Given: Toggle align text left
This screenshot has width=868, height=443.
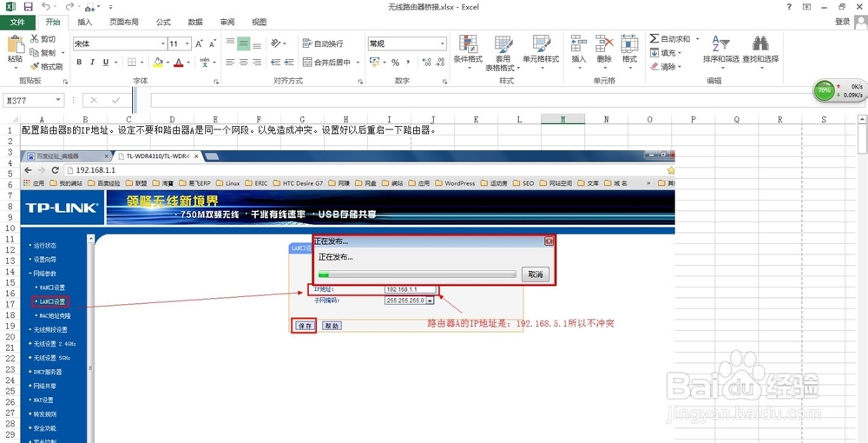Looking at the screenshot, I should (x=230, y=63).
